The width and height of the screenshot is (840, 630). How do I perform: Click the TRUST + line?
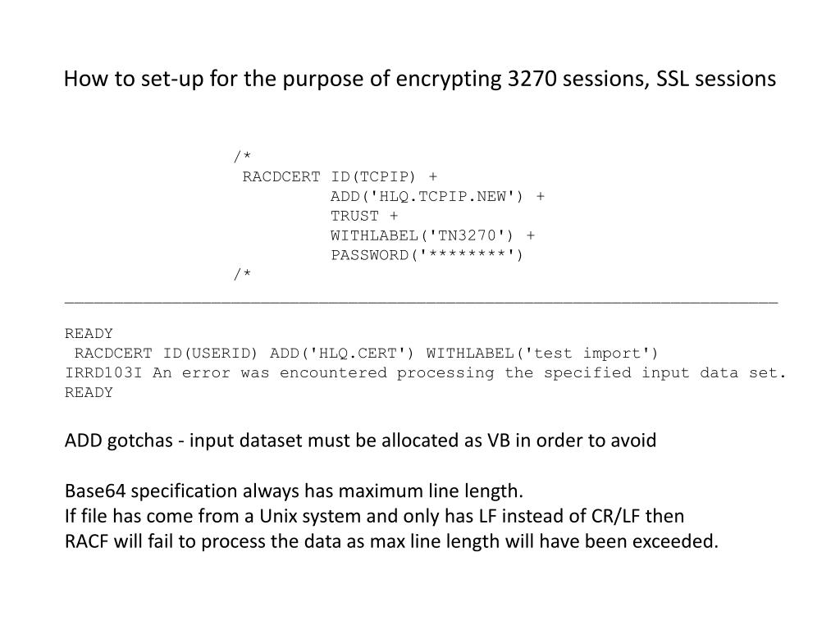364,216
